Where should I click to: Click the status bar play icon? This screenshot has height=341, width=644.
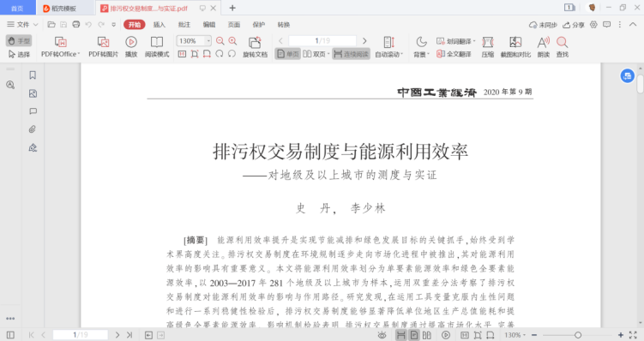(446, 335)
